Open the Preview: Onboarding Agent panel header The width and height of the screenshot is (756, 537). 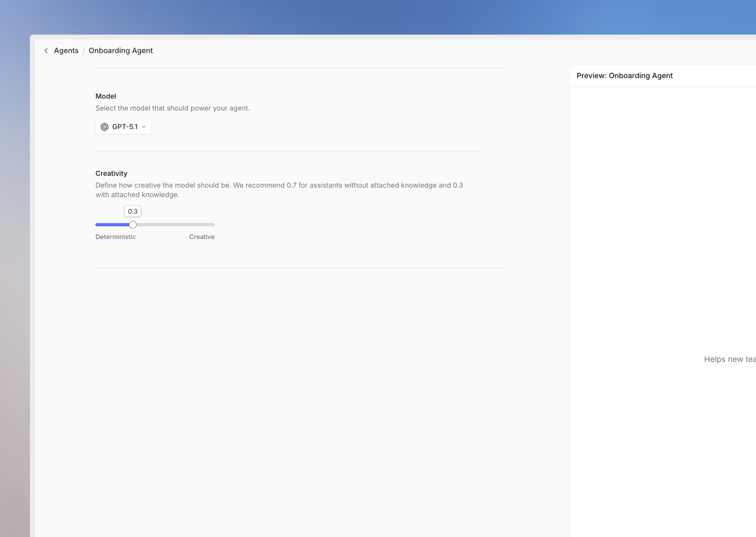coord(625,75)
